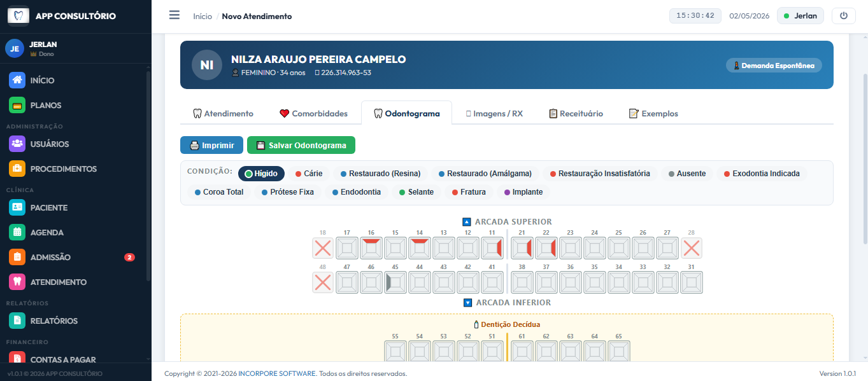Viewport: 868px width, 381px height.
Task: Select the Ausente condition option
Action: click(687, 174)
